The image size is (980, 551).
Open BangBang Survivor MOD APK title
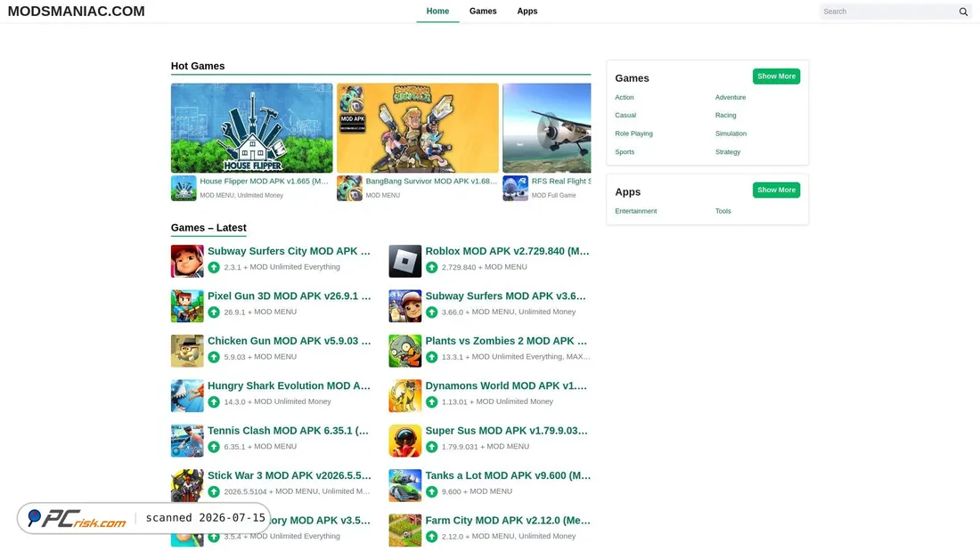point(431,182)
